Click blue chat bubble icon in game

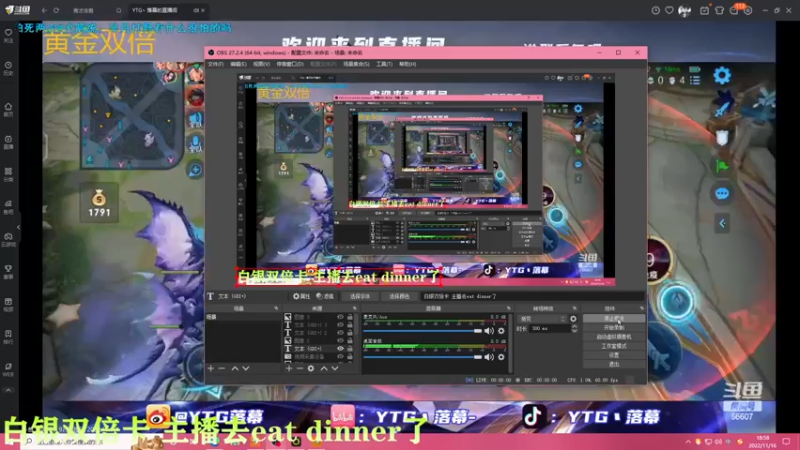coord(722,194)
